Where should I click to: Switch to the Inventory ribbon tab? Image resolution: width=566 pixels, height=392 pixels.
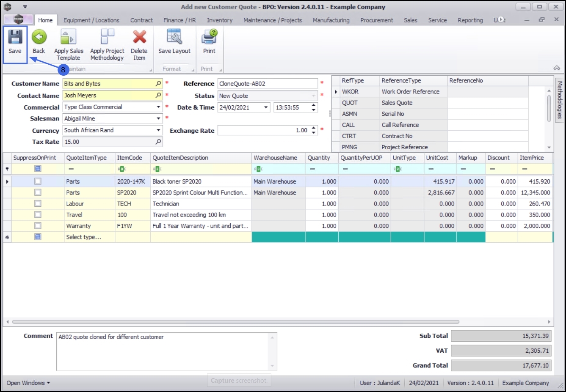click(219, 20)
